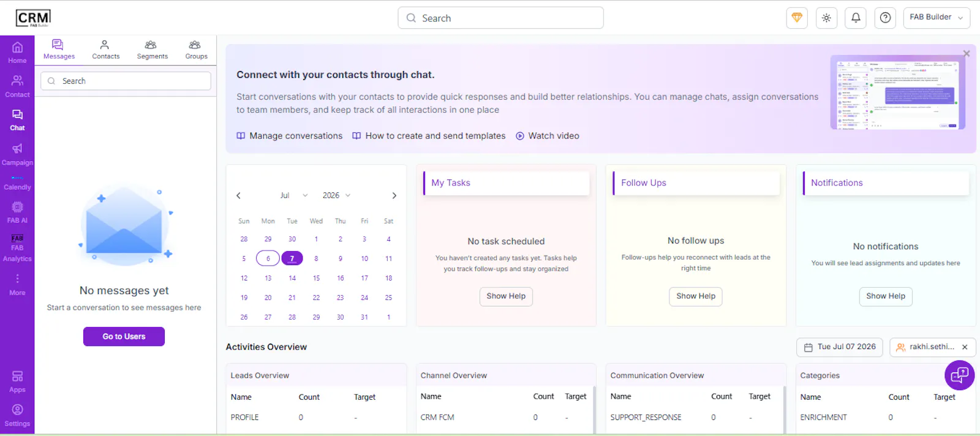Switch to the Segments tab
Screen dimensions: 980x436
pyautogui.click(x=152, y=50)
